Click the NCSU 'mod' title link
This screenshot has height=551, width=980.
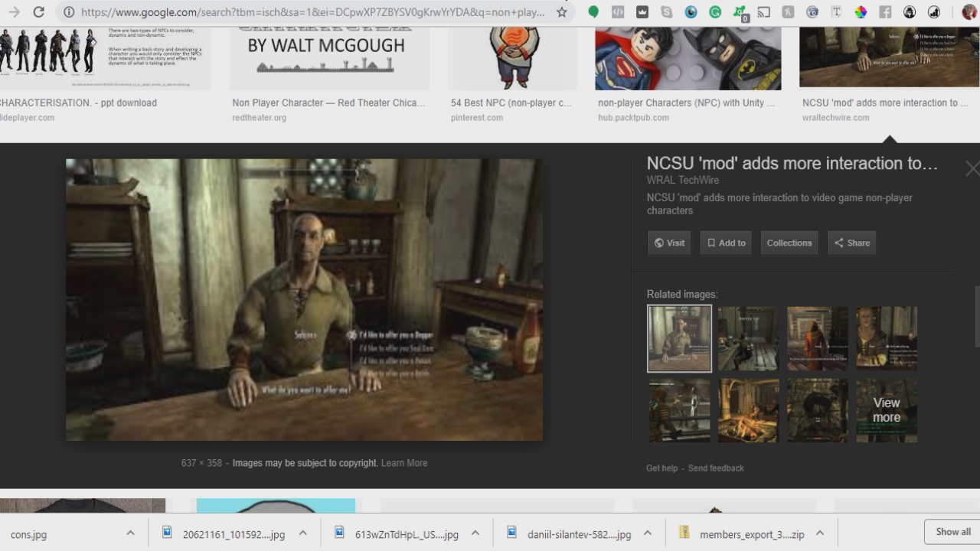tap(792, 163)
